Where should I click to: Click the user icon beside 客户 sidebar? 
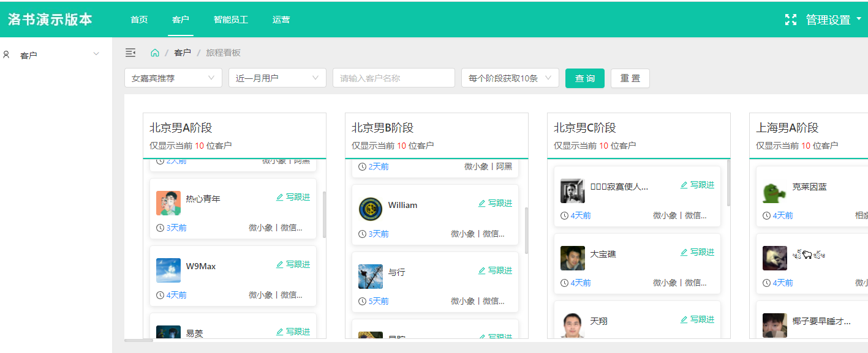[6, 54]
